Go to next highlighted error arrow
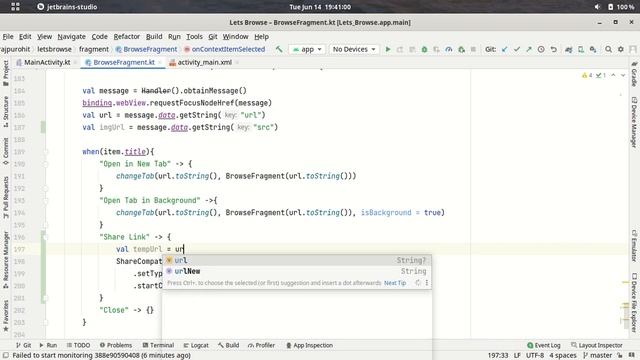The image size is (640, 360). click(x=623, y=75)
